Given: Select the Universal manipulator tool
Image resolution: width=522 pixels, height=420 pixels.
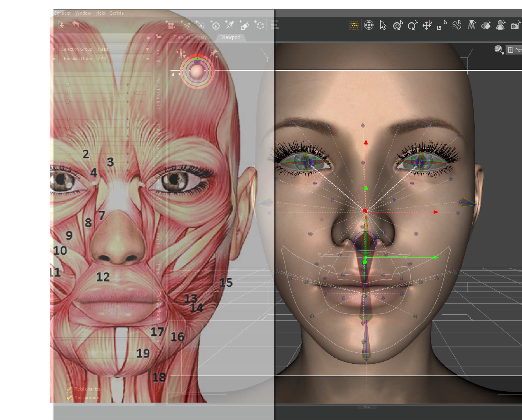Looking at the screenshot, I should click(398, 25).
